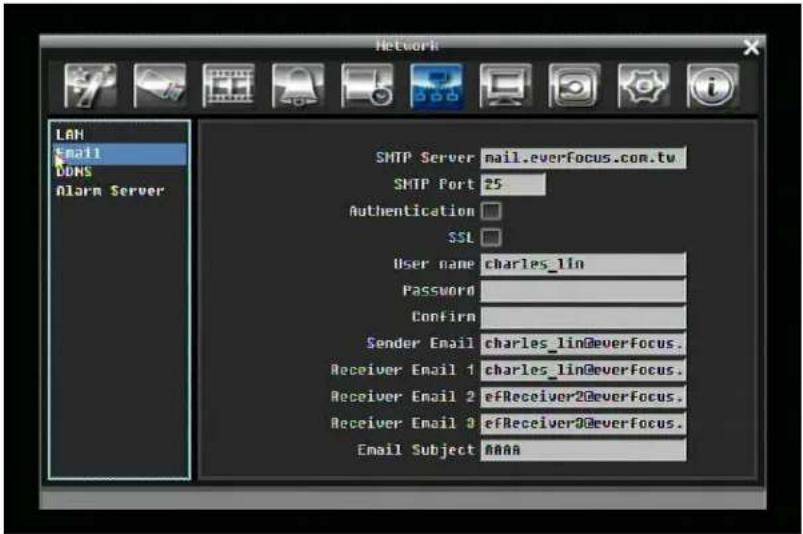Open the Camera settings icon
Image resolution: width=803 pixels, height=534 pixels.
[x=159, y=86]
